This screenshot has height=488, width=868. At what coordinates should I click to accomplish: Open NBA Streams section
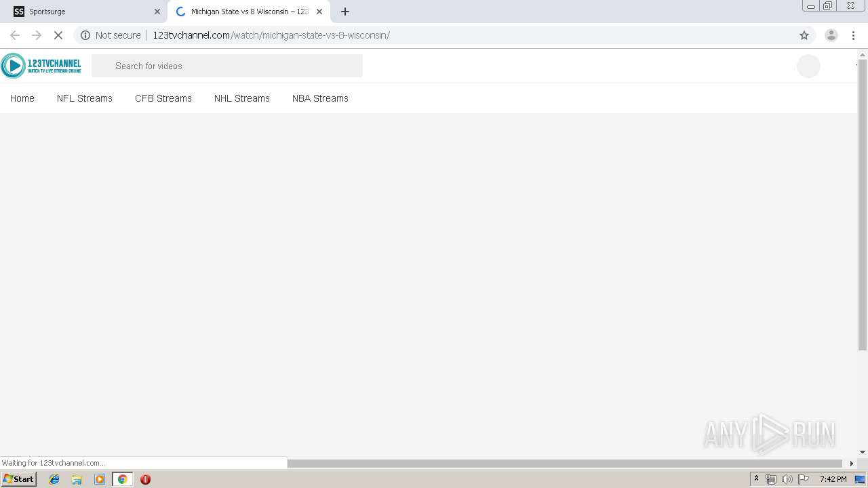click(320, 98)
